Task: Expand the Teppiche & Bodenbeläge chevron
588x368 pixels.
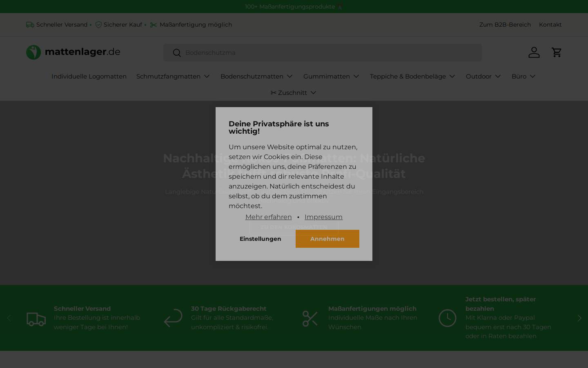Action: tap(452, 76)
